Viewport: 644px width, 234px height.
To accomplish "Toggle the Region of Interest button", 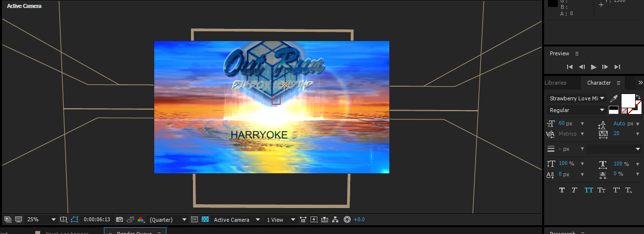I will [194, 220].
